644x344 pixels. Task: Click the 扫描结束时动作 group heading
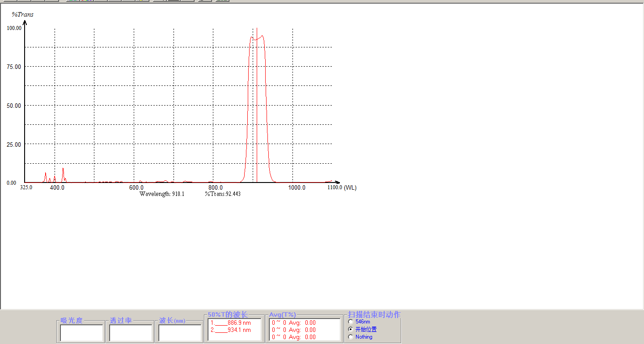(x=374, y=315)
